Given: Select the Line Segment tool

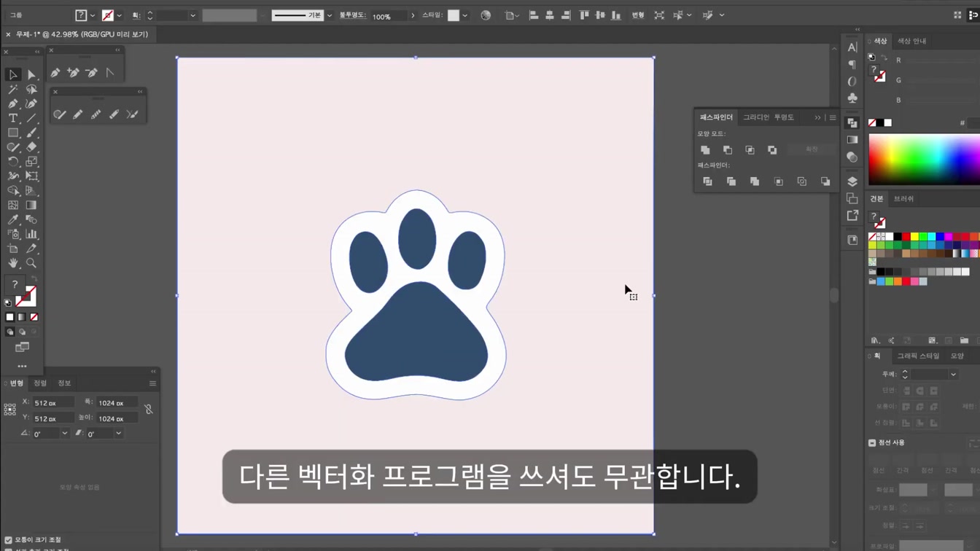Looking at the screenshot, I should [x=31, y=118].
